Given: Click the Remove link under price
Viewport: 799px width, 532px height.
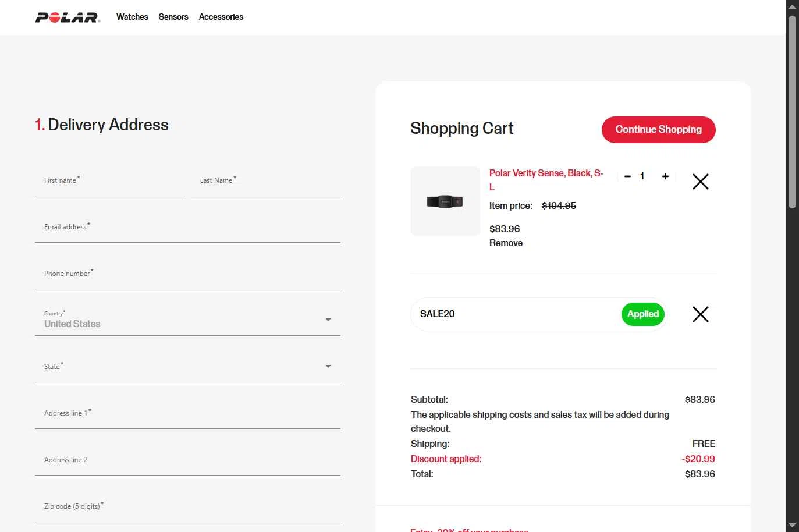Looking at the screenshot, I should (506, 243).
